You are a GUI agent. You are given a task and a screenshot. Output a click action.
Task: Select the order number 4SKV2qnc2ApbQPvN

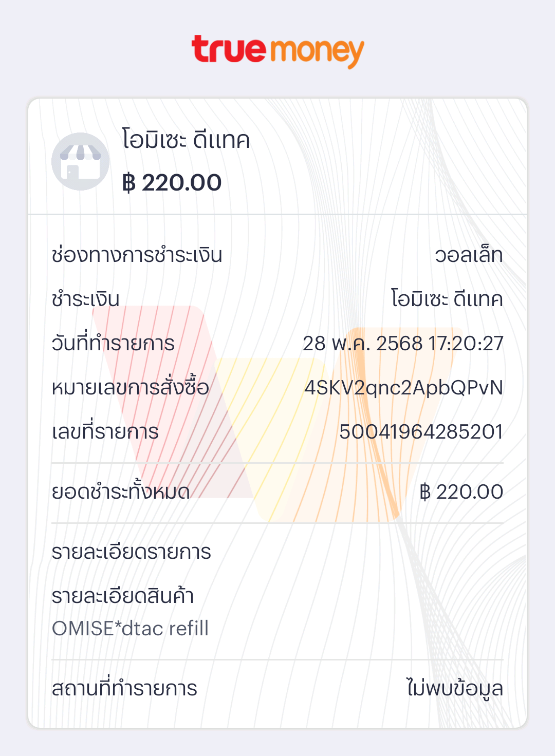tap(403, 388)
